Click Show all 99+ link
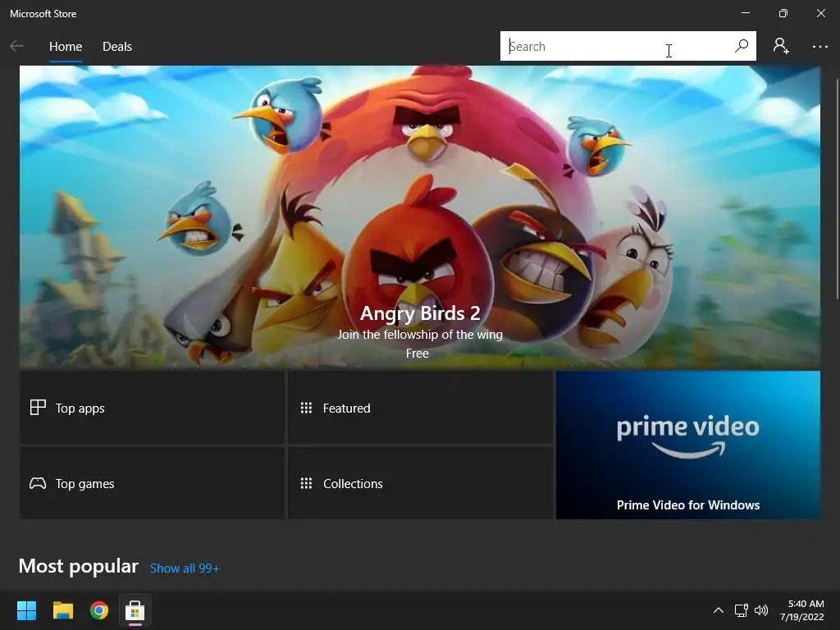The height and width of the screenshot is (630, 840). [x=185, y=568]
